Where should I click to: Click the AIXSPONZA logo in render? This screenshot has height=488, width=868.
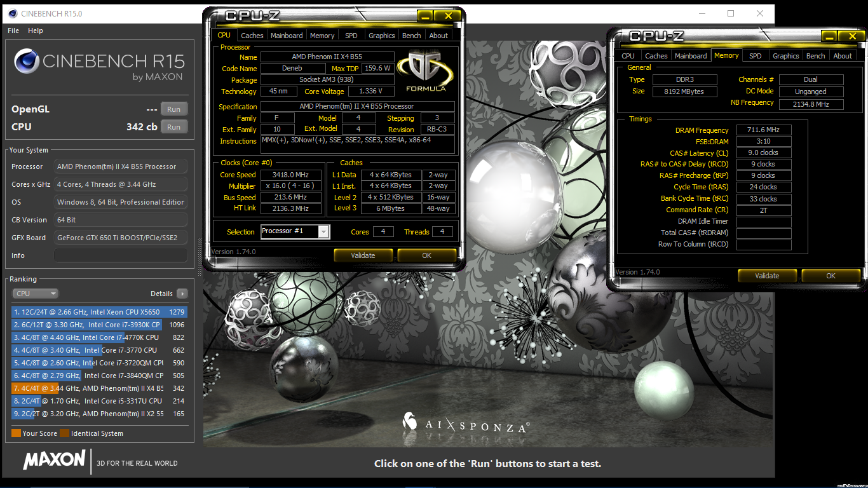coord(466,424)
